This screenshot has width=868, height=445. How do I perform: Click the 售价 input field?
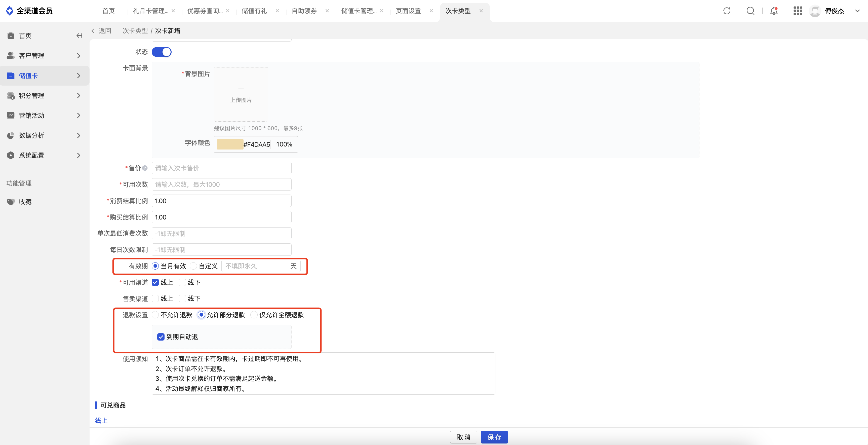[221, 168]
